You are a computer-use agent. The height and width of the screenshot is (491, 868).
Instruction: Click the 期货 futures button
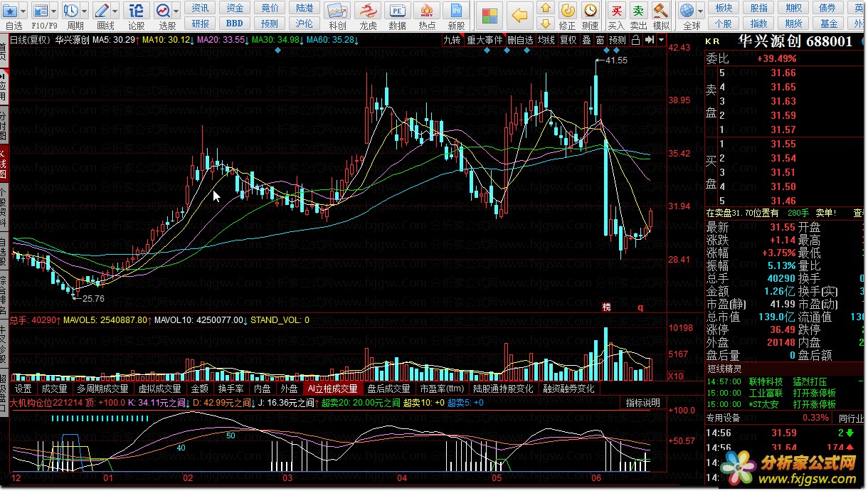click(x=793, y=23)
